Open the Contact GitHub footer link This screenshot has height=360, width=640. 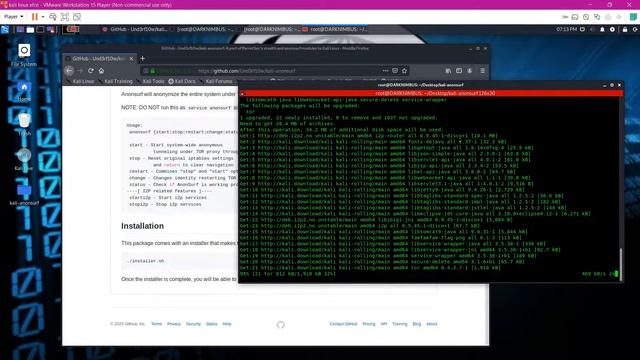[x=343, y=324]
